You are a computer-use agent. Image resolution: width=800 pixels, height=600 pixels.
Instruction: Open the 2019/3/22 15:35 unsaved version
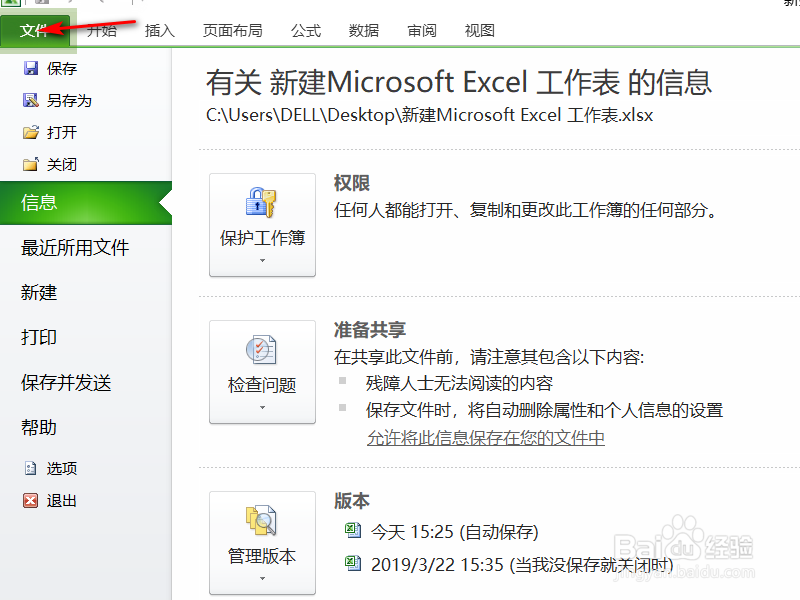pos(522,564)
